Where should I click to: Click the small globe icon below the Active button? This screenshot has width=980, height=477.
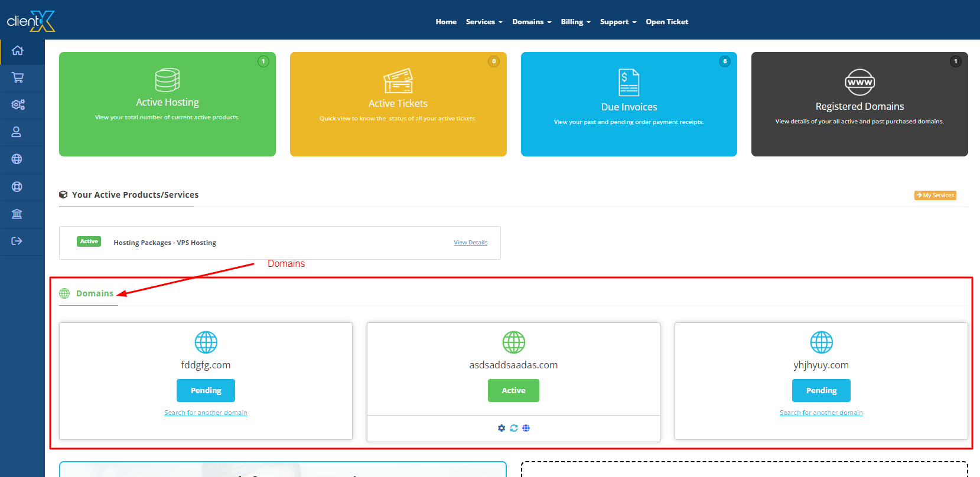click(526, 428)
